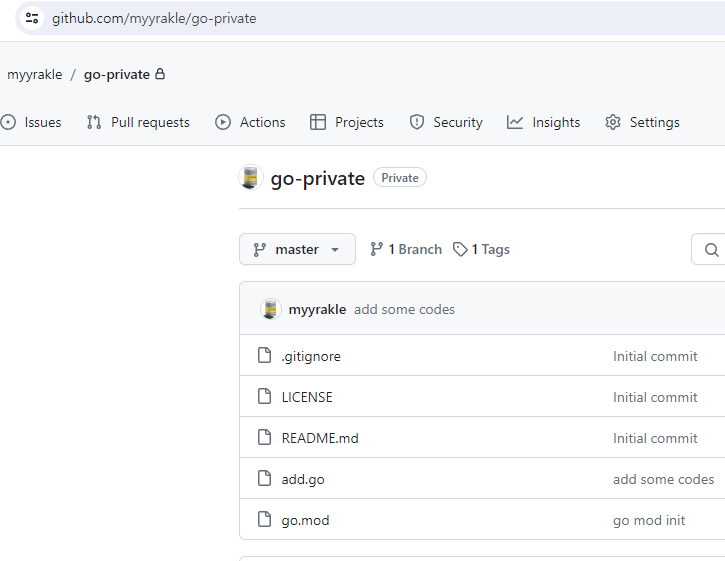The width and height of the screenshot is (725, 561).
Task: Open the LICENSE file
Action: pyautogui.click(x=307, y=397)
